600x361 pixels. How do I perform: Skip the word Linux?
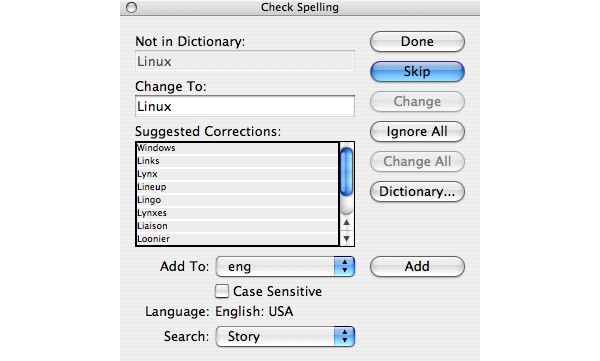(417, 71)
